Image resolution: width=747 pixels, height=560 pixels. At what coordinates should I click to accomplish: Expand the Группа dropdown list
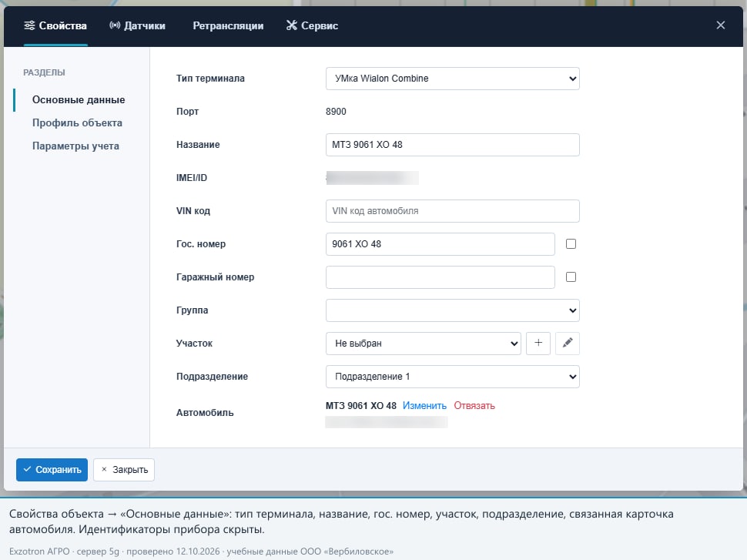click(x=453, y=310)
